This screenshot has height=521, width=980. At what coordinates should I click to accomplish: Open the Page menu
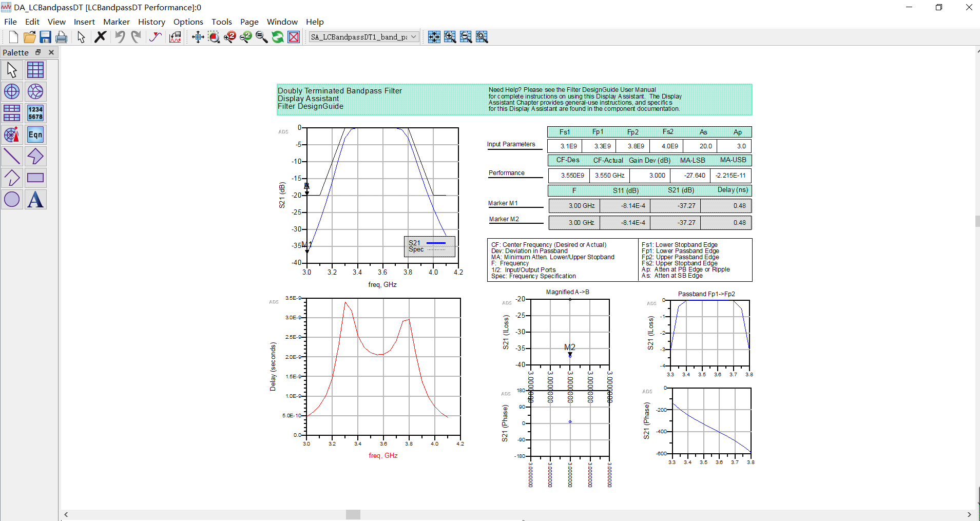tap(249, 22)
